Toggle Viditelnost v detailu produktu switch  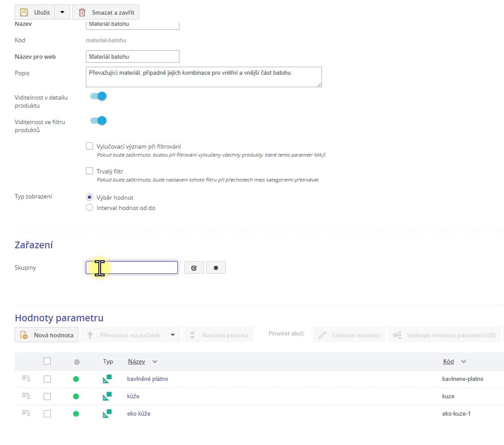point(98,96)
